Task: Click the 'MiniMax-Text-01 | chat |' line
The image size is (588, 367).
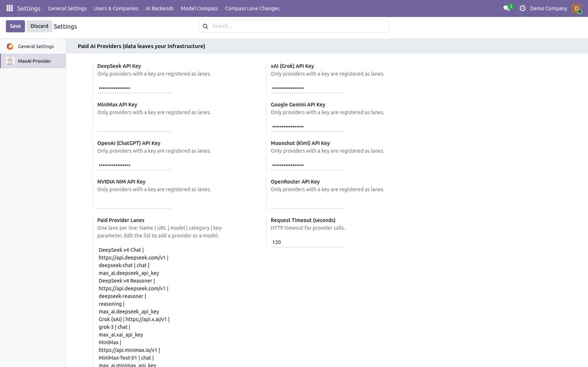Action: pos(126,358)
